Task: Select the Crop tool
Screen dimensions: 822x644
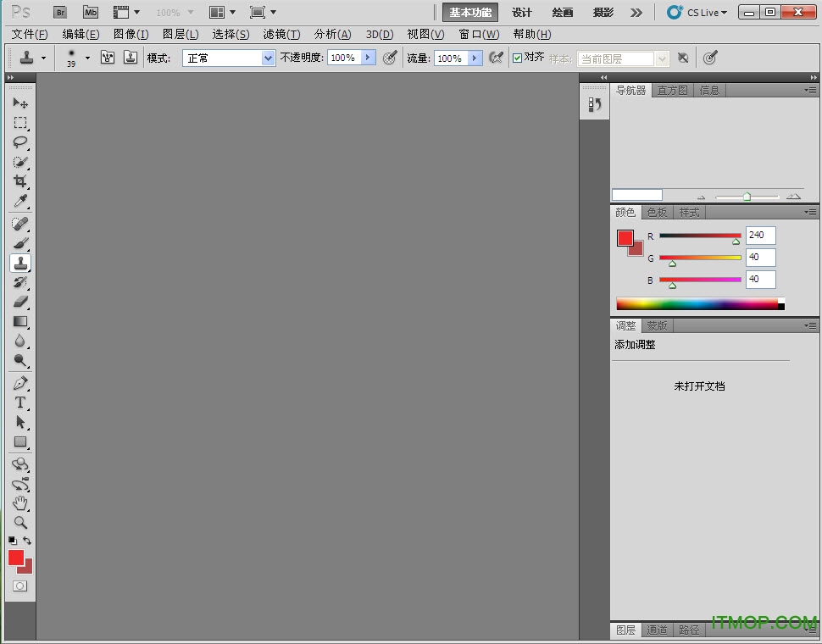Action: 20,181
